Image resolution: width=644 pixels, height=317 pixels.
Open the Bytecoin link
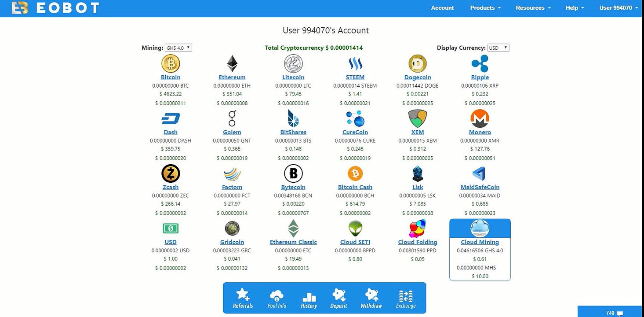pyautogui.click(x=293, y=188)
